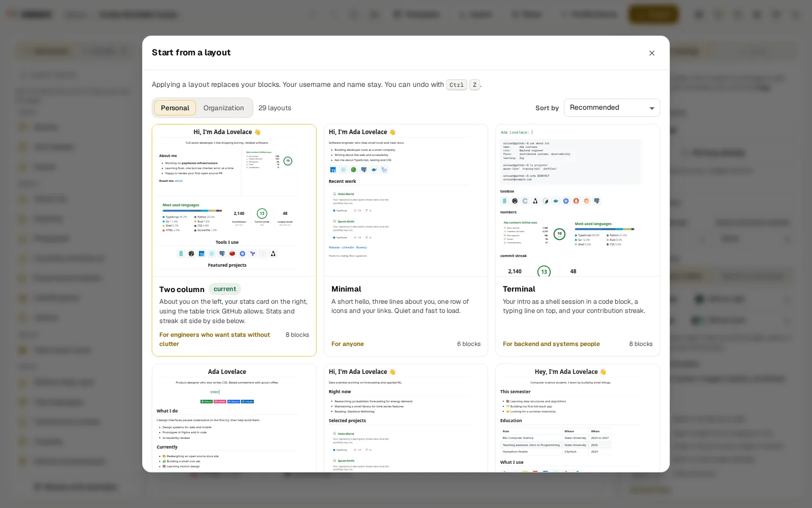Switch to the Organization tab
Image resolution: width=812 pixels, height=508 pixels.
[224, 108]
